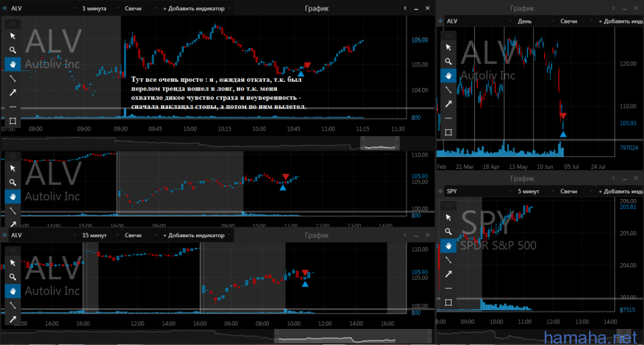Viewport: 644px width, 345px height.
Task: Select the cursor tool in ALV 1-minute chart
Action: (x=13, y=36)
